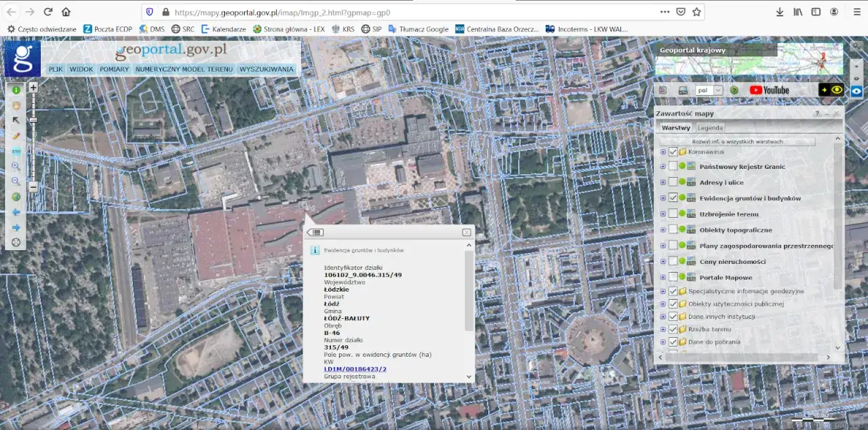Open the YouTube channel icon
The height and width of the screenshot is (430, 868).
coord(769,90)
